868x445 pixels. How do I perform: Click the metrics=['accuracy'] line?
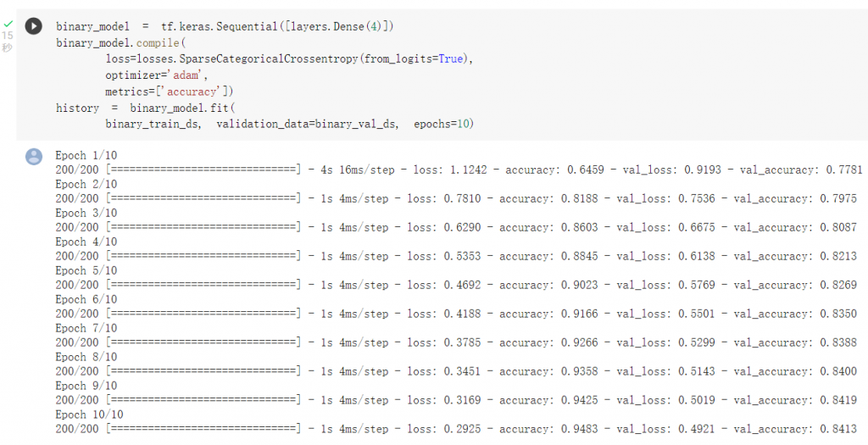(x=170, y=92)
